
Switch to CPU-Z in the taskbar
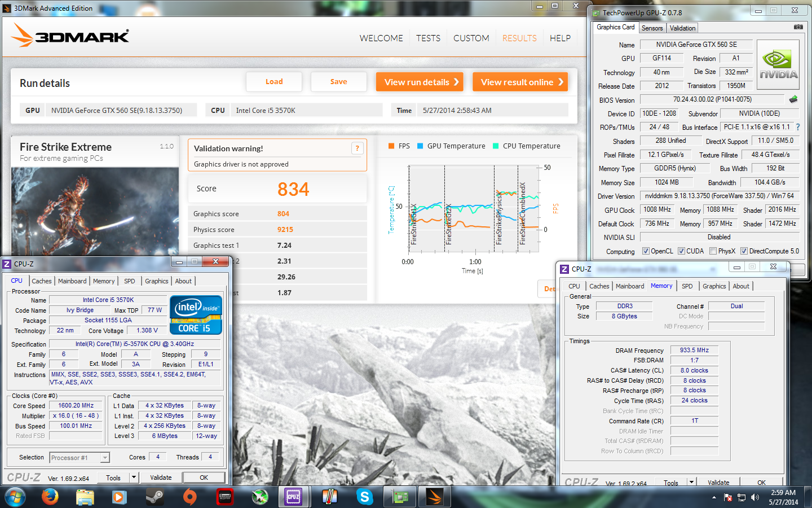point(294,497)
